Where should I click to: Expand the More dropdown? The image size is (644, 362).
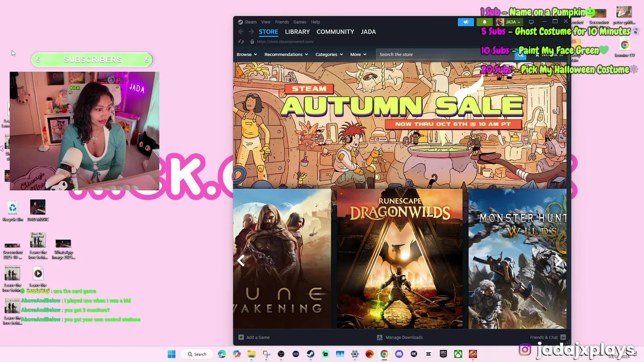click(x=358, y=54)
